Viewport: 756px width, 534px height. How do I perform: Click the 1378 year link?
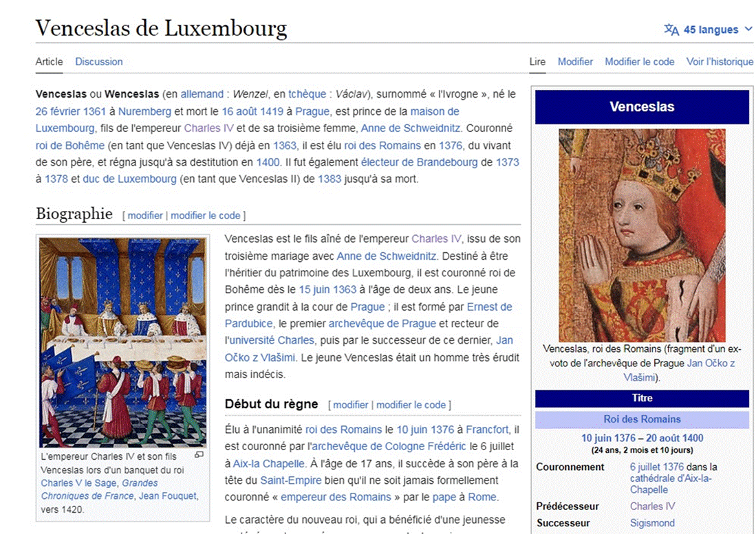pos(56,179)
